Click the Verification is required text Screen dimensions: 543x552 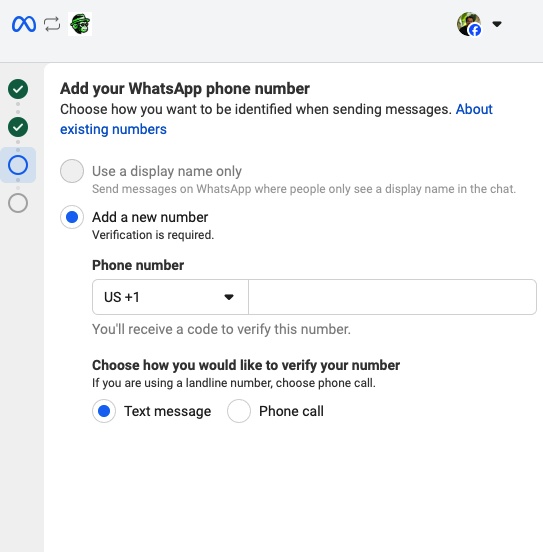tap(153, 235)
